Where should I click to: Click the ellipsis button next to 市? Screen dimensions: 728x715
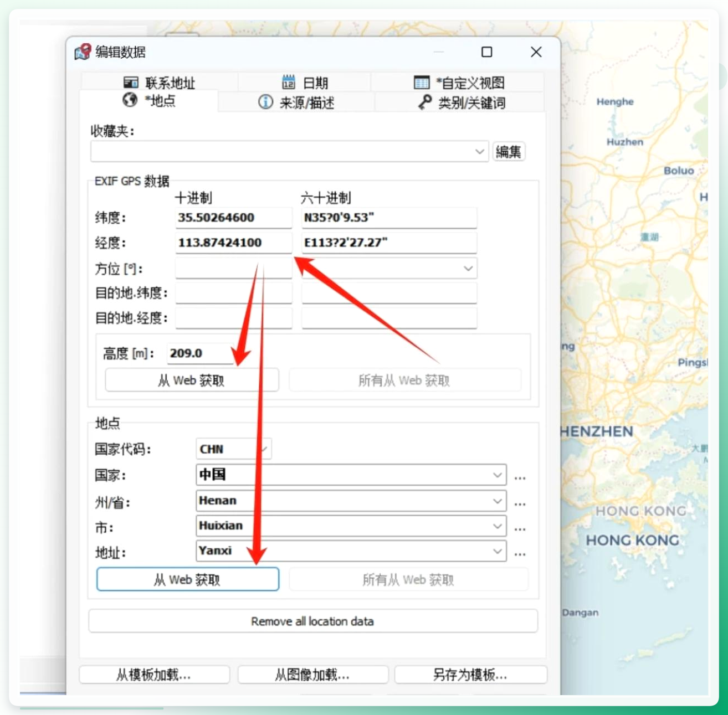(x=520, y=528)
